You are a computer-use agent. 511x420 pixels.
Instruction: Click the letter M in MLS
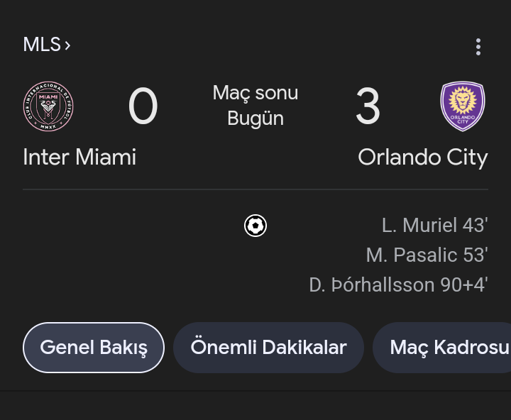coord(31,44)
